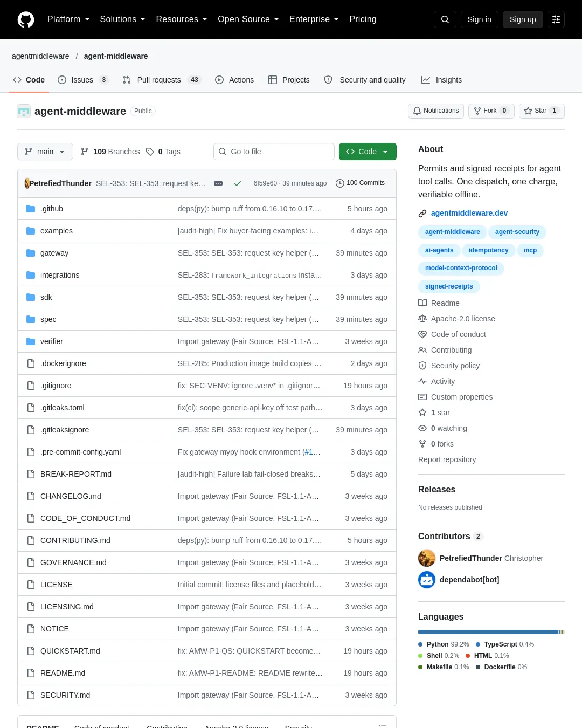Click the repository avatar icon
582x728 pixels.
tap(24, 111)
